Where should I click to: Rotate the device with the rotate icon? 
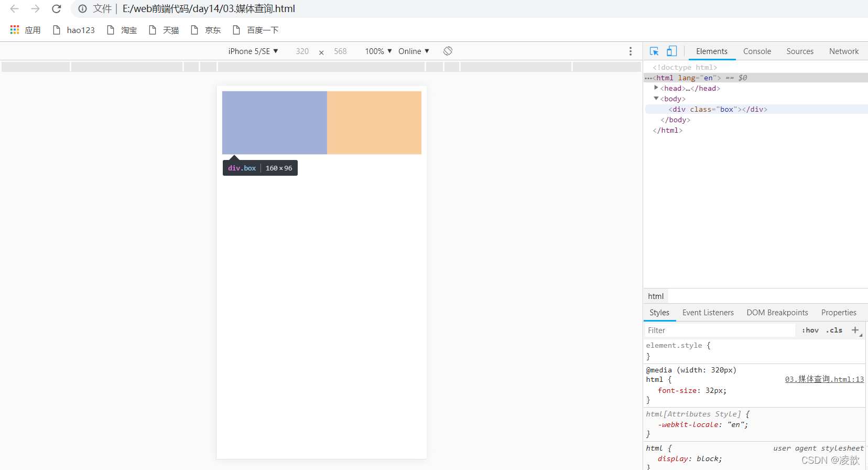(x=448, y=51)
